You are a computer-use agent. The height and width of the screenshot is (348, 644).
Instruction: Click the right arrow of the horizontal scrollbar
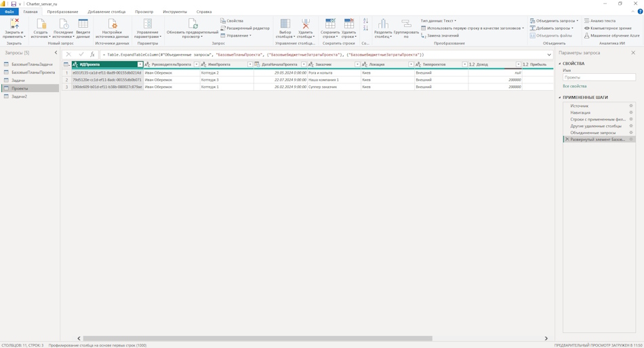(x=546, y=339)
